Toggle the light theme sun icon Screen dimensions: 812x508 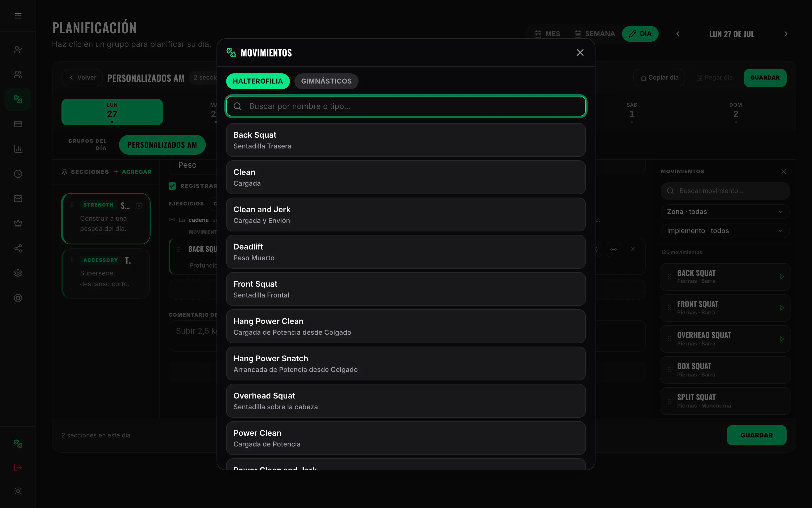coord(18,491)
